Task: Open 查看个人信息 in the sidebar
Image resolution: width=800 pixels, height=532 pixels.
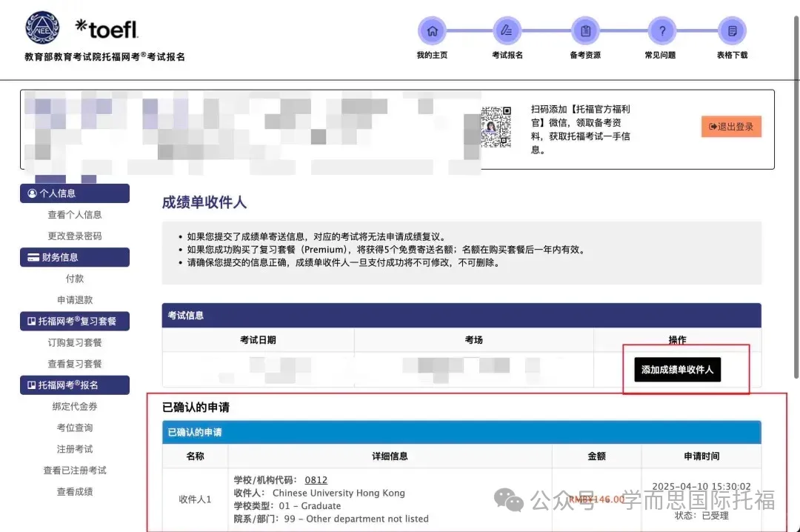Action: tap(74, 214)
